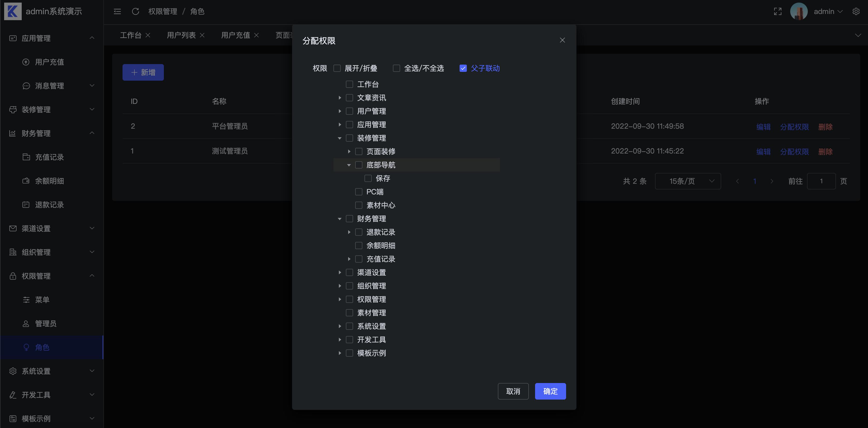Collapse the 装修管理 tree node

(340, 138)
